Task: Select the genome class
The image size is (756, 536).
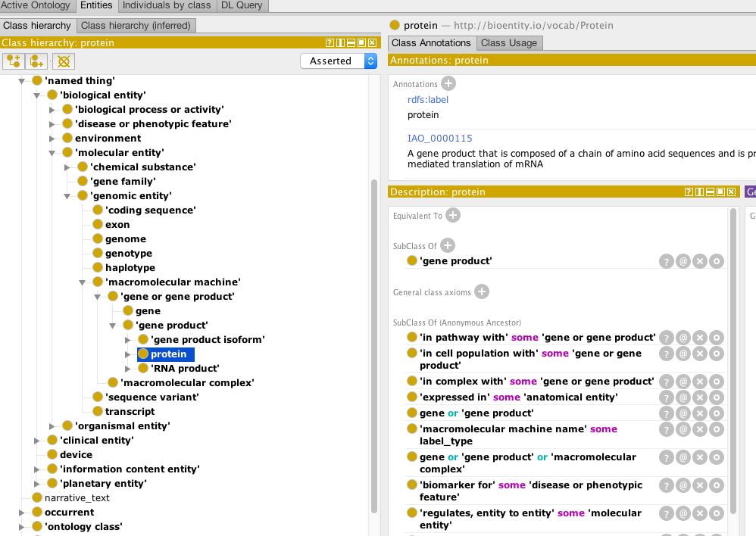Action: [x=125, y=239]
